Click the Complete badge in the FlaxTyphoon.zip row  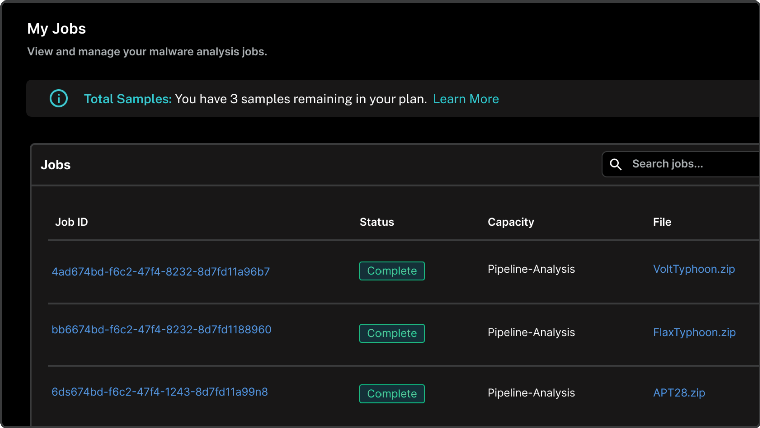[391, 333]
